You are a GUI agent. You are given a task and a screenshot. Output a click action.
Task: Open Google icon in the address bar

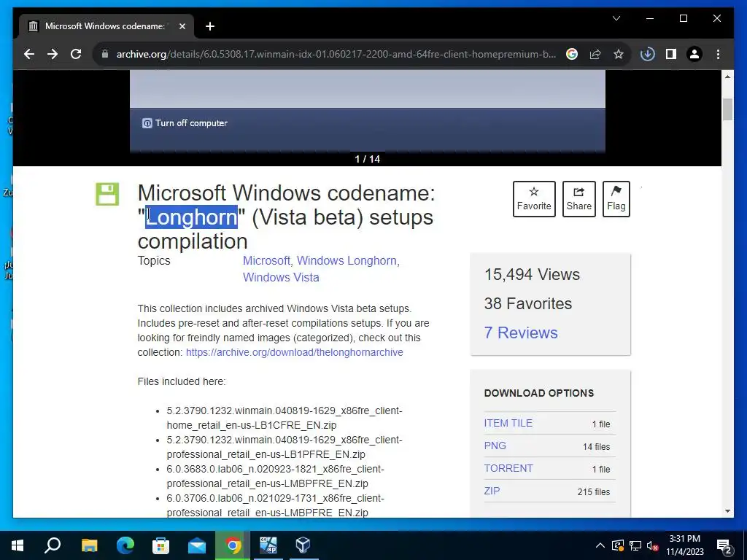tap(572, 54)
